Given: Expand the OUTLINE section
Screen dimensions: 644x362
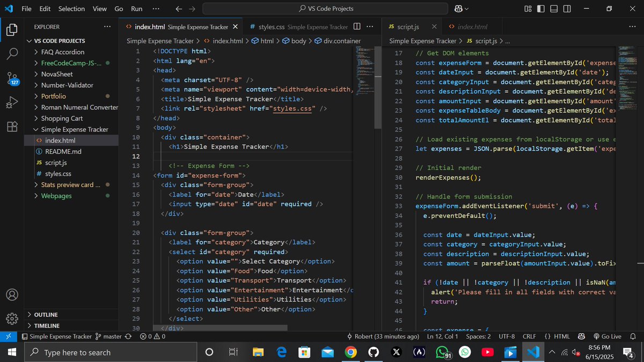Looking at the screenshot, I should [71, 315].
